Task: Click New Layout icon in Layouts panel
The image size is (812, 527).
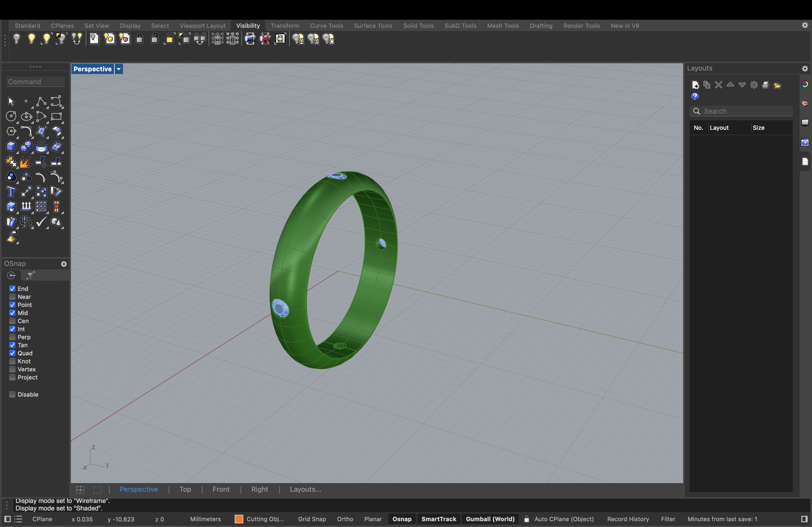Action: point(695,85)
